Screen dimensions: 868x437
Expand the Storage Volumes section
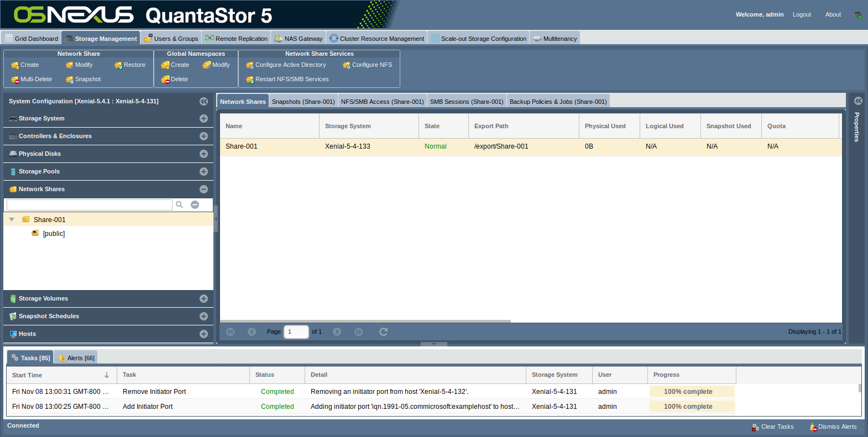pyautogui.click(x=204, y=299)
